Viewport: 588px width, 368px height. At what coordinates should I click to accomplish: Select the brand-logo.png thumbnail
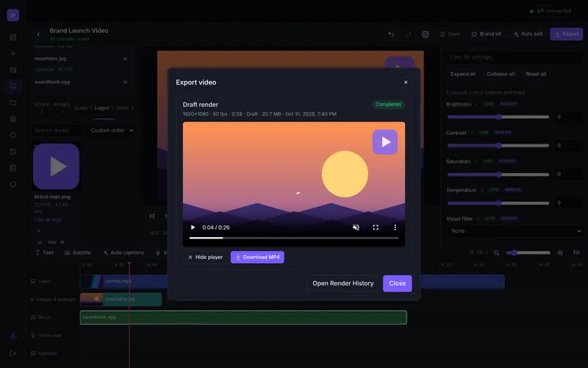tap(57, 166)
